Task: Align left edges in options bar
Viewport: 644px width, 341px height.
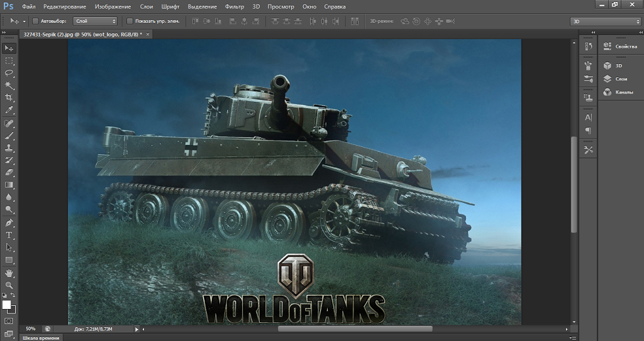Action: tap(233, 21)
